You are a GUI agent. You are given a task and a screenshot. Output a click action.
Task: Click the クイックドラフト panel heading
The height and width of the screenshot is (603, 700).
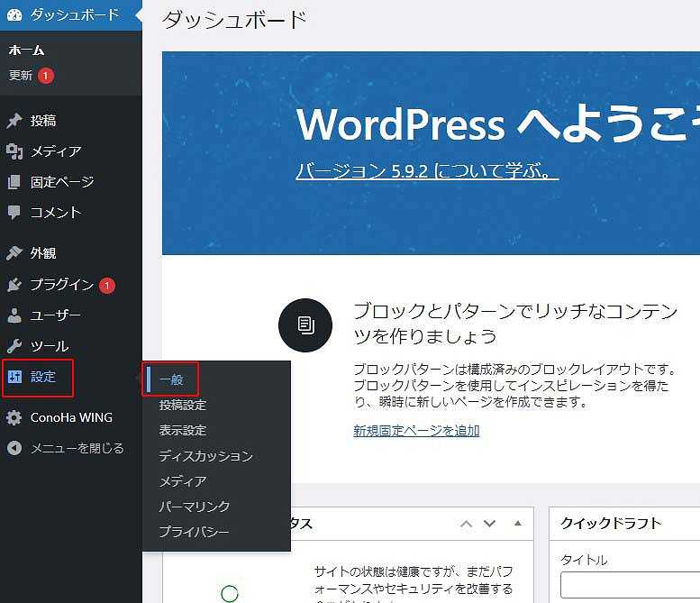click(x=611, y=524)
